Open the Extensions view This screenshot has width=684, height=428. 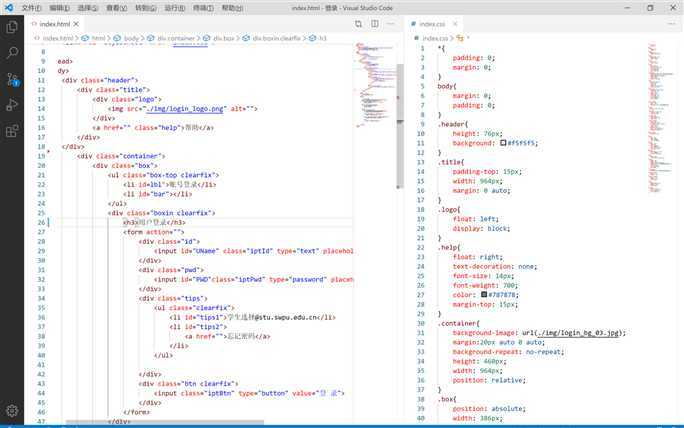pyautogui.click(x=12, y=130)
